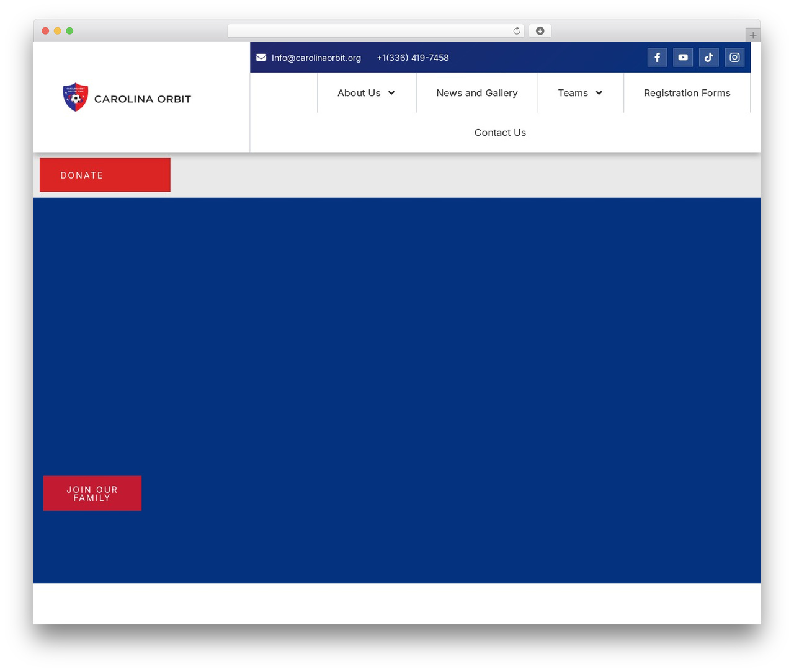
Task: Maximize the browser window with the green button
Action: click(x=69, y=31)
